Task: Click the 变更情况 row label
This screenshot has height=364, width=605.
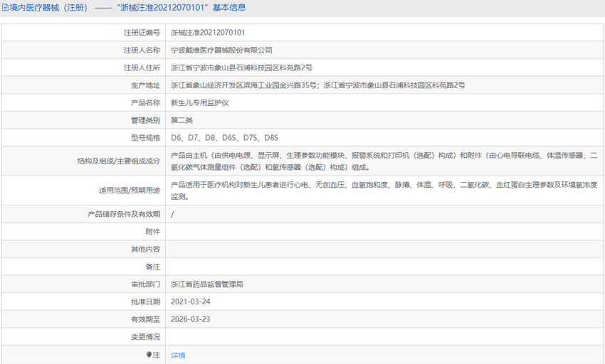Action: click(145, 337)
